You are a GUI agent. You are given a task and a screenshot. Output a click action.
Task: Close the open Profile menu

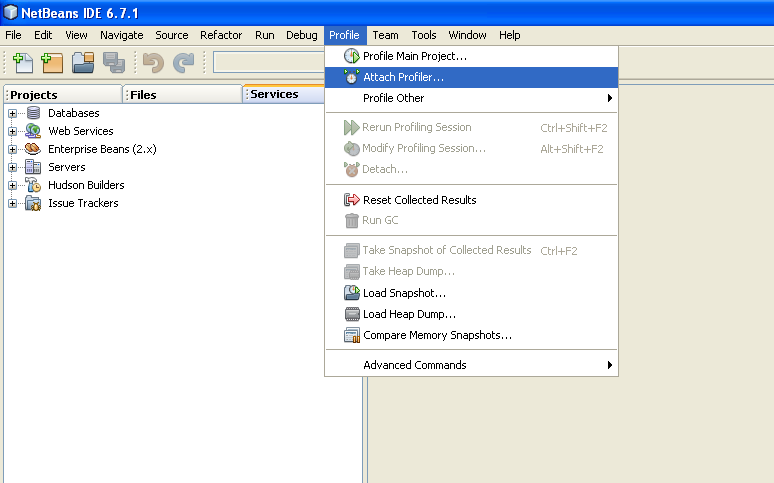(345, 35)
